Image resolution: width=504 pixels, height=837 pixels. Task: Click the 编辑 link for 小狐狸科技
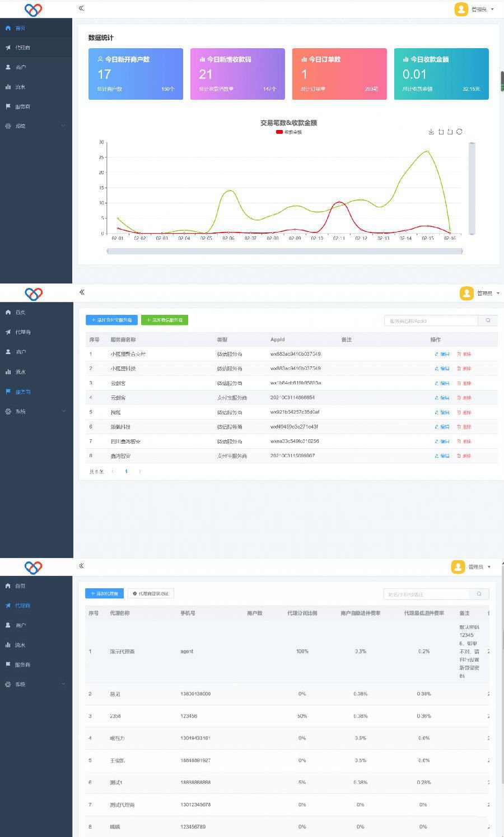[442, 369]
